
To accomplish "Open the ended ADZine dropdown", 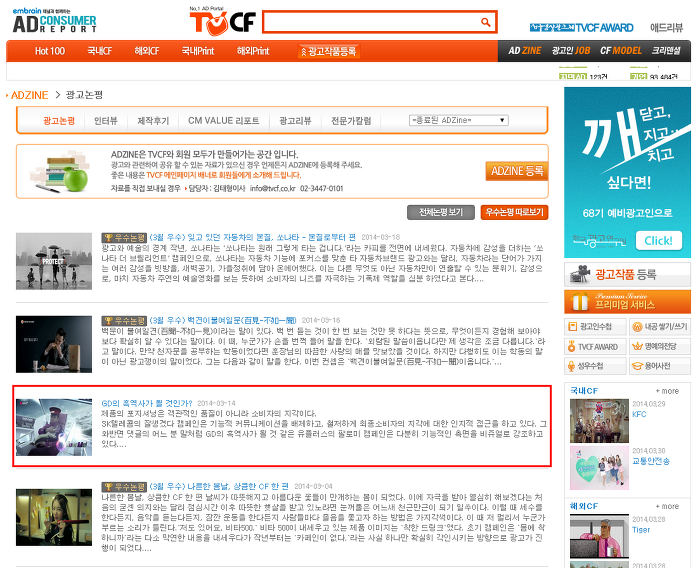I will coord(458,120).
